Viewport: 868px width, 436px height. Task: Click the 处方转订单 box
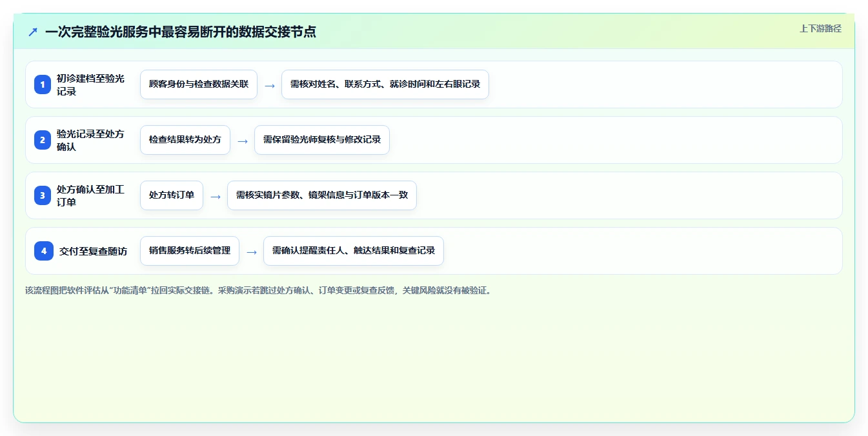172,195
